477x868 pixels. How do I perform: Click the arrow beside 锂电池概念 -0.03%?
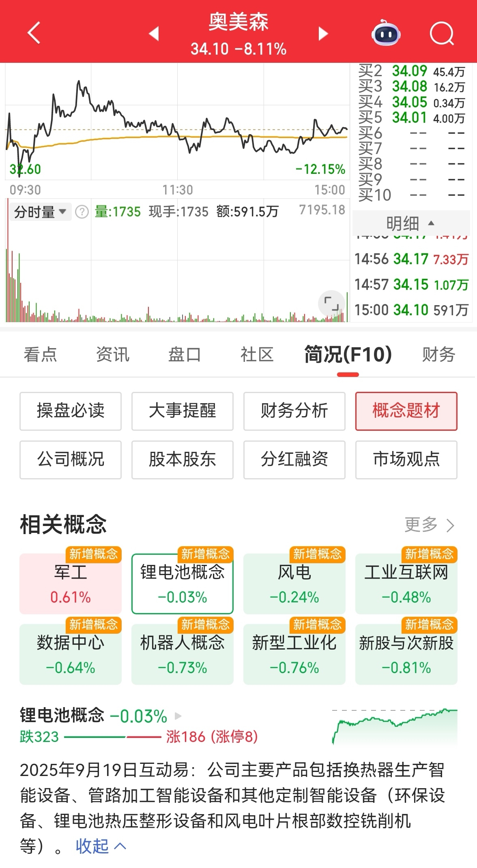[x=178, y=716]
